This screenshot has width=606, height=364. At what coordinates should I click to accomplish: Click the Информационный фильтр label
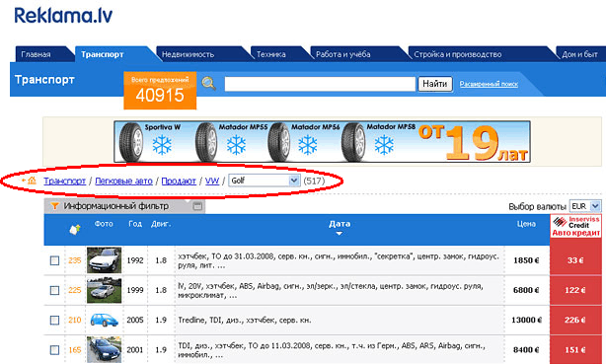click(x=115, y=206)
